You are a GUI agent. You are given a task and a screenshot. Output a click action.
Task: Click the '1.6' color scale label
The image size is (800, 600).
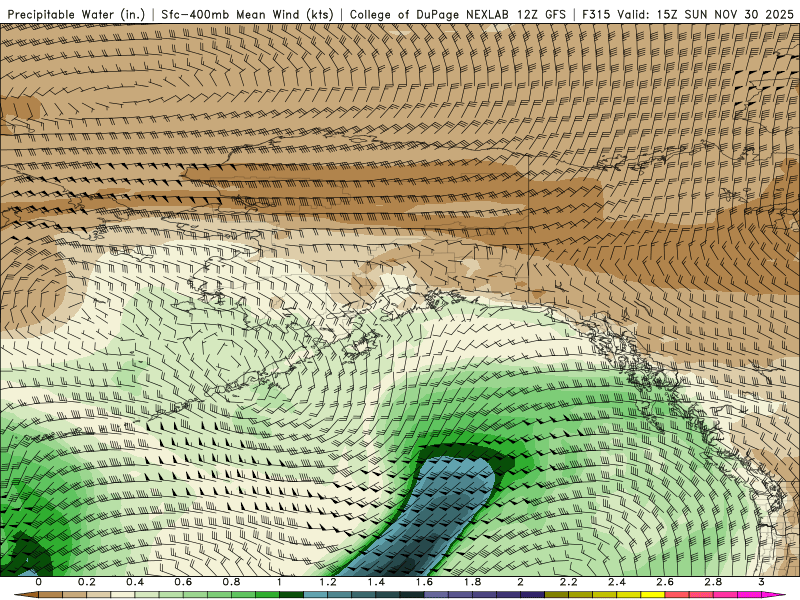(x=424, y=582)
